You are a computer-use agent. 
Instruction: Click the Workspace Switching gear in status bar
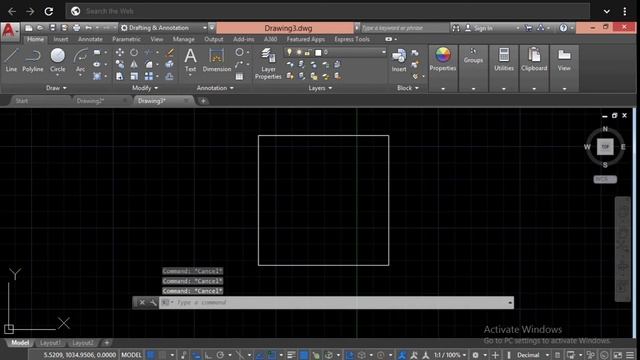[x=476, y=355]
